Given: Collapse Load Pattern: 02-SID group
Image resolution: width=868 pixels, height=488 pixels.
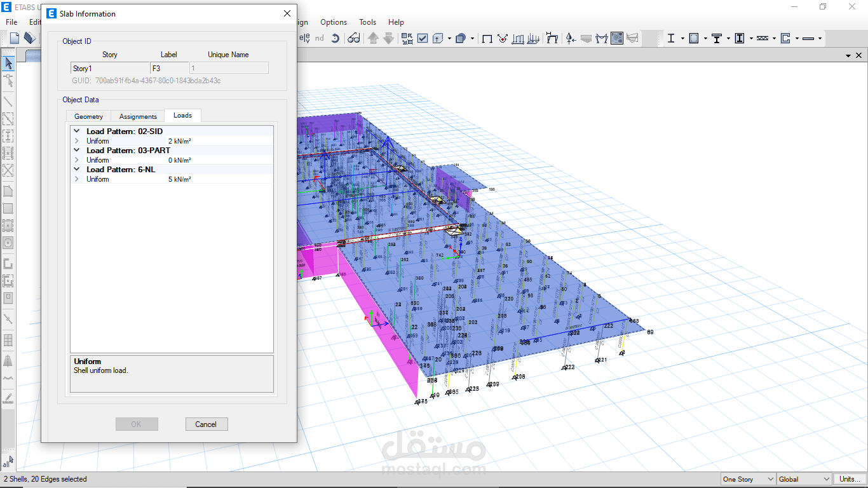Looking at the screenshot, I should [x=77, y=132].
